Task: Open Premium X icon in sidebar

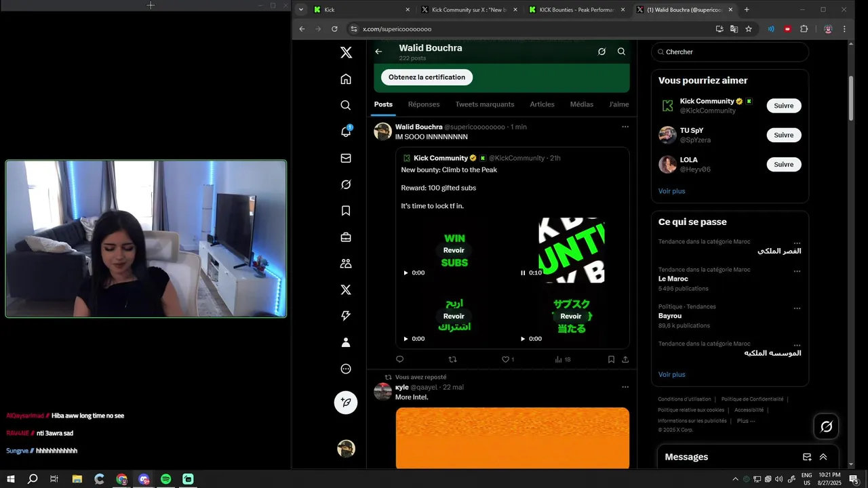Action: (x=346, y=289)
